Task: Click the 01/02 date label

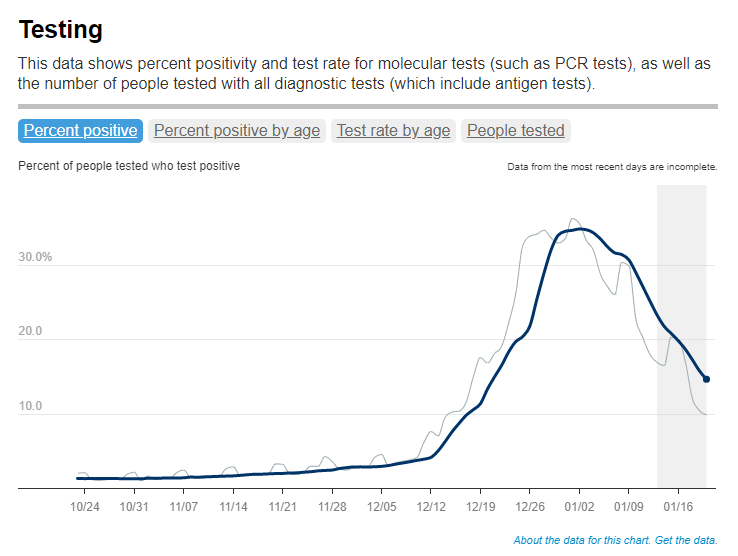Action: click(579, 506)
